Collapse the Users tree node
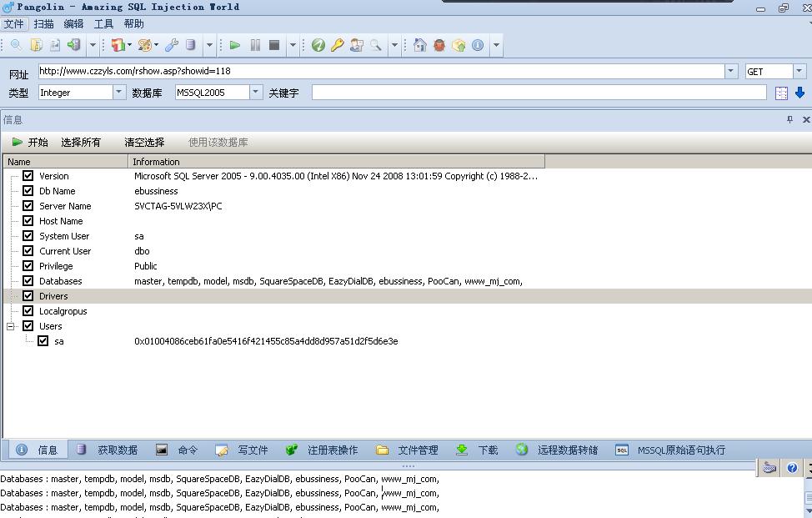 pos(10,326)
